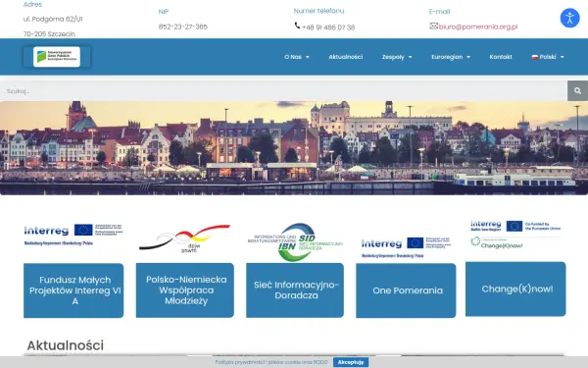The width and height of the screenshot is (588, 368).
Task: Click the Polish flag icon
Action: point(535,57)
